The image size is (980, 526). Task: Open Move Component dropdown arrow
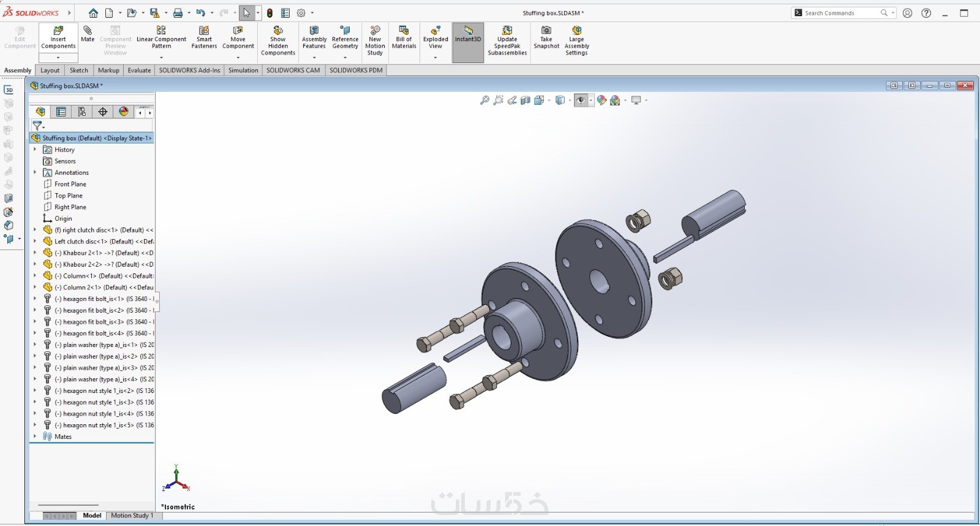238,58
